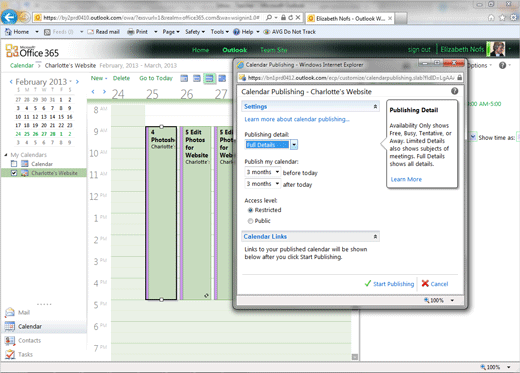The image size is (520, 373).
Task: Select Edit Photos for Website event on 26th
Action: pyautogui.click(x=196, y=213)
